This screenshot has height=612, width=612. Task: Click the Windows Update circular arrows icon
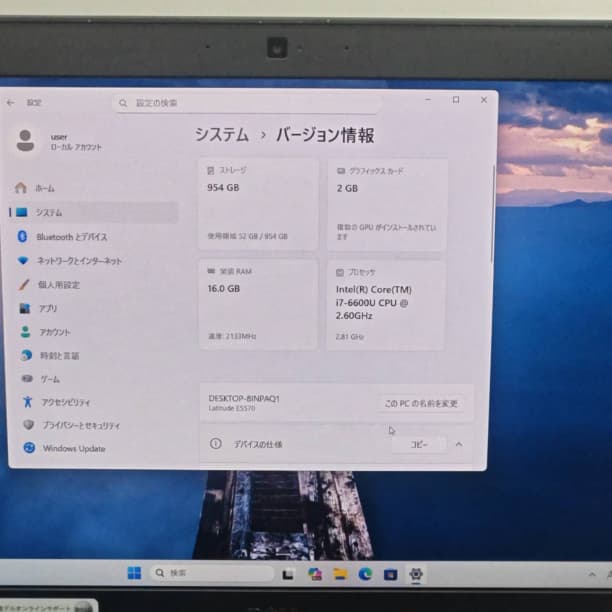coord(29,448)
